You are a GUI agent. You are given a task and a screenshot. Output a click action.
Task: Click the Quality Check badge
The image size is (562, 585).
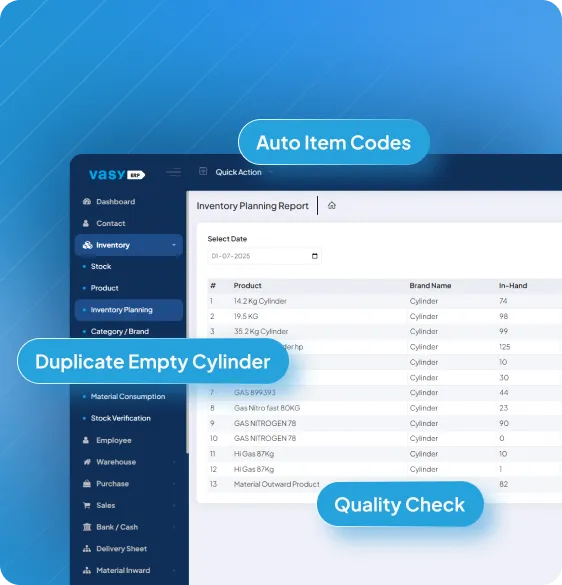point(400,504)
